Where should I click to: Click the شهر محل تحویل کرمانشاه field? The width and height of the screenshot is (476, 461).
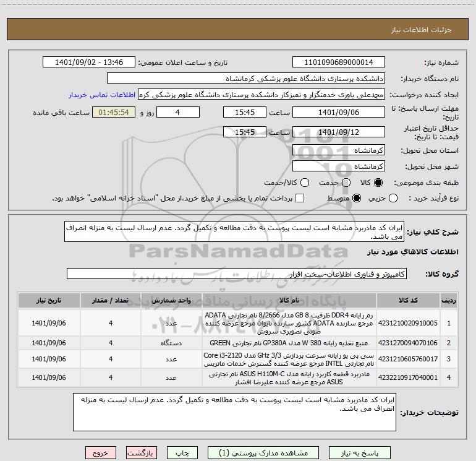[339, 166]
